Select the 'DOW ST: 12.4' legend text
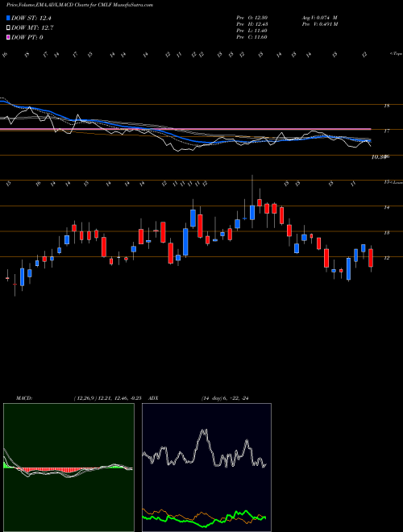The height and width of the screenshot is (532, 403). [31, 18]
